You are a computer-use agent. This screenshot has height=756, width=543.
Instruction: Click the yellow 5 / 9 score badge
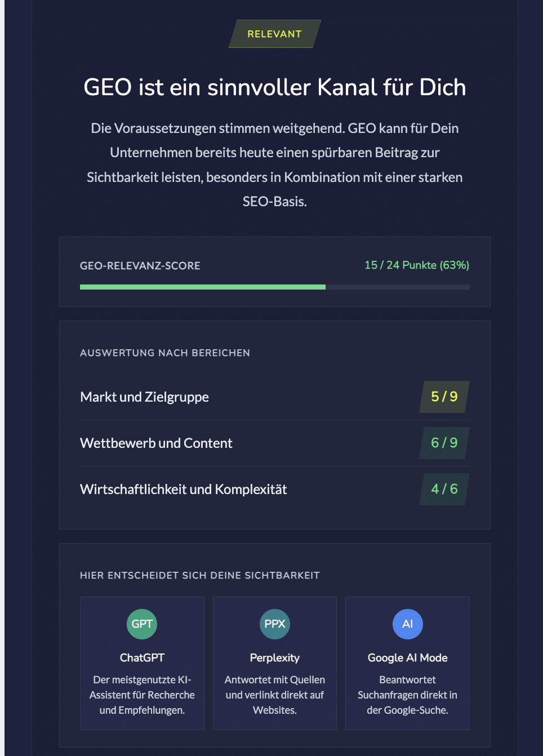[x=444, y=397]
